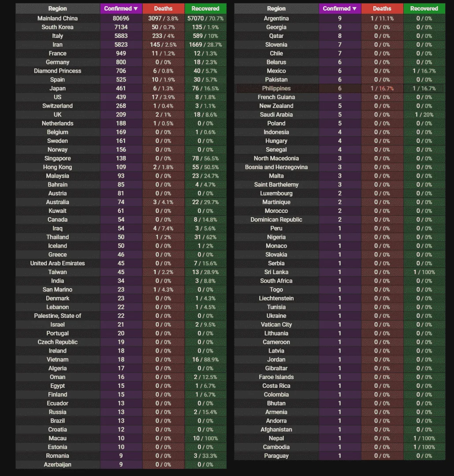Select the left table Region header

click(x=58, y=8)
